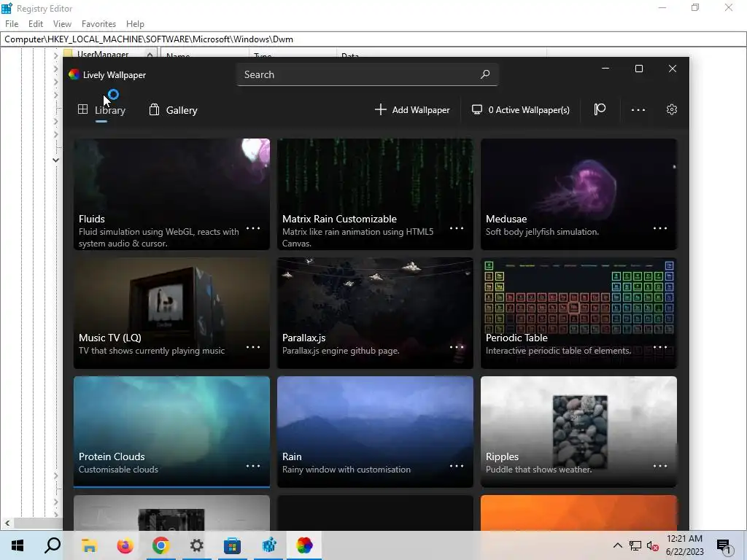Open the Edit menu in Registry Editor
Viewport: 747px width, 560px height.
click(x=36, y=24)
